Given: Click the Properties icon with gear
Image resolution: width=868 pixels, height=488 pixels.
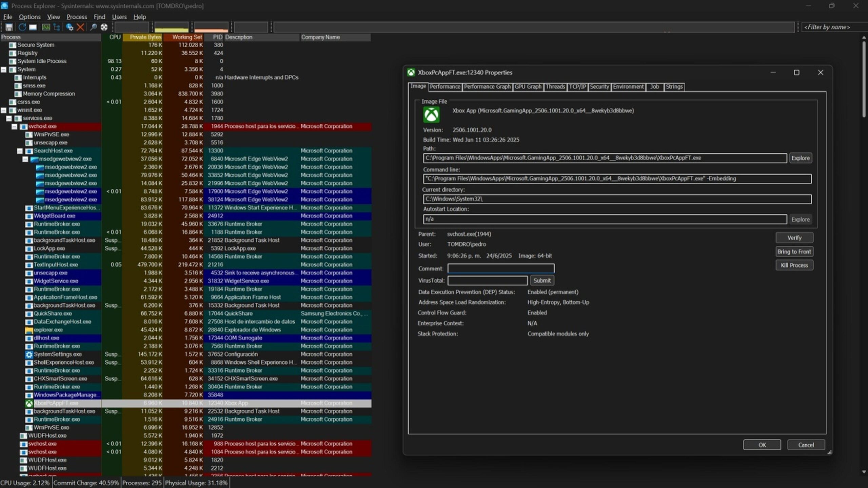Looking at the screenshot, I should [70, 27].
